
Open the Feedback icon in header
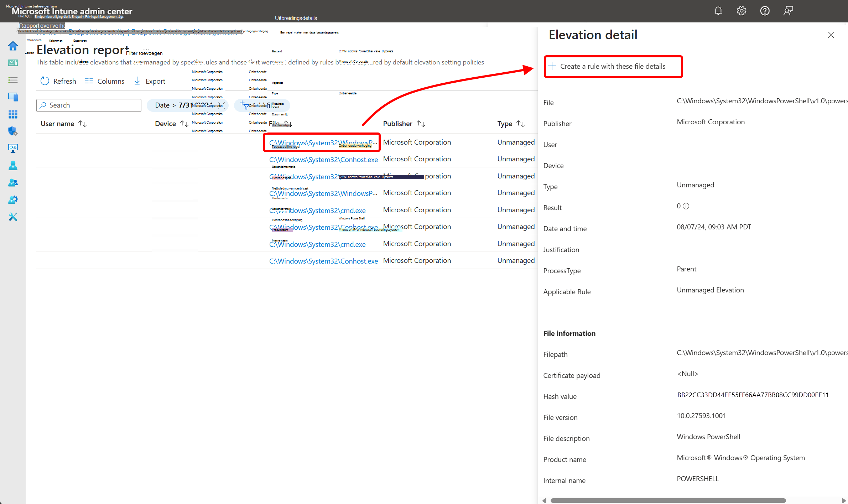click(788, 11)
